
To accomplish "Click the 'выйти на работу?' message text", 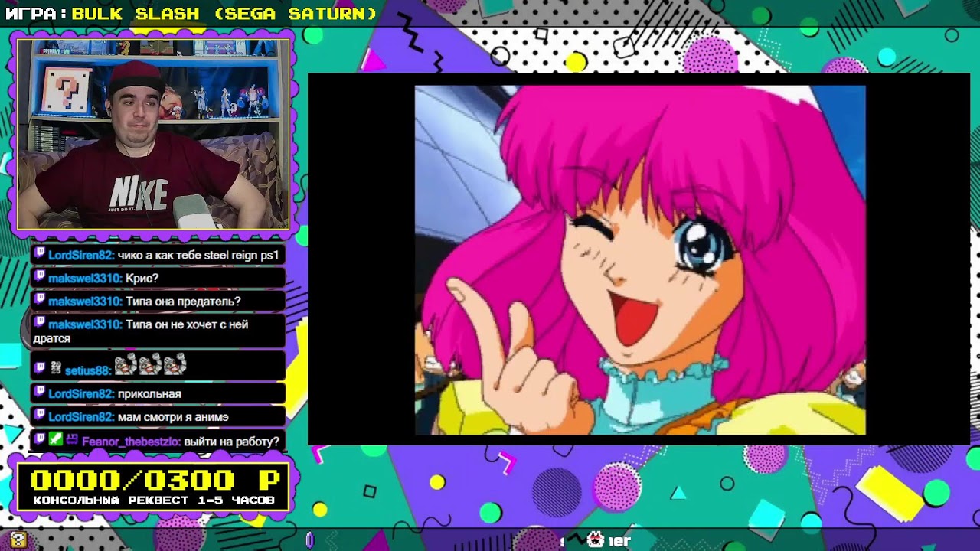I will point(231,442).
